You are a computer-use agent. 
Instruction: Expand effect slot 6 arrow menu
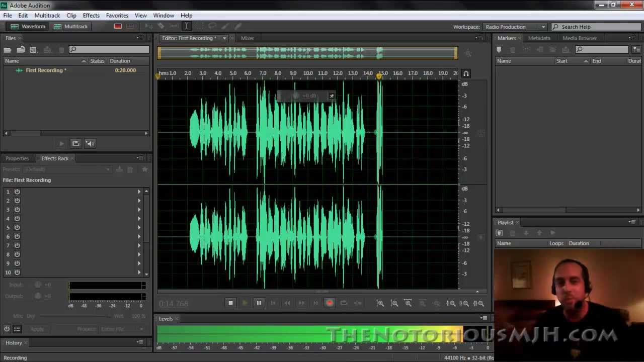point(139,236)
